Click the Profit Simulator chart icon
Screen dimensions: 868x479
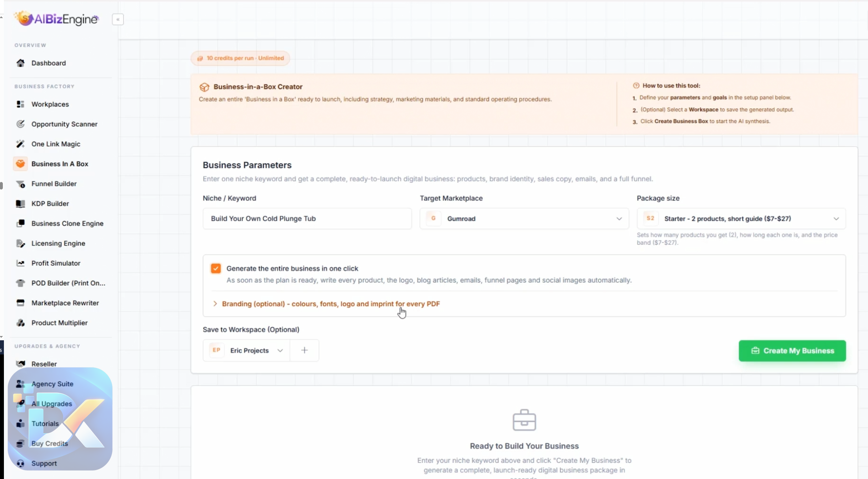point(21,263)
